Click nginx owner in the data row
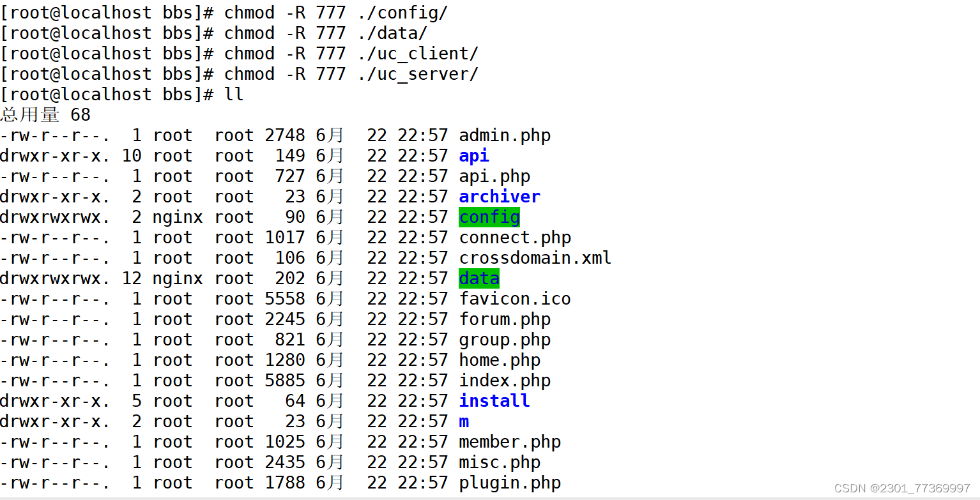The width and height of the screenshot is (980, 500). (178, 278)
